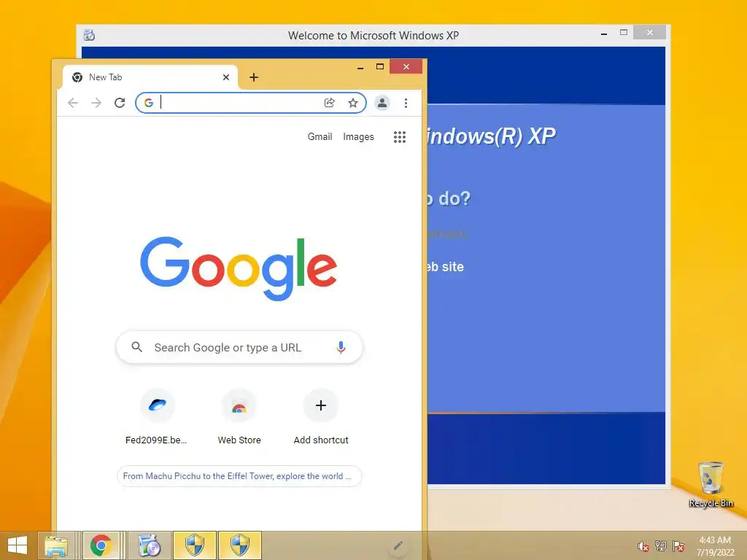This screenshot has height=560, width=747.
Task: Bookmark this tab with the star icon
Action: (353, 103)
